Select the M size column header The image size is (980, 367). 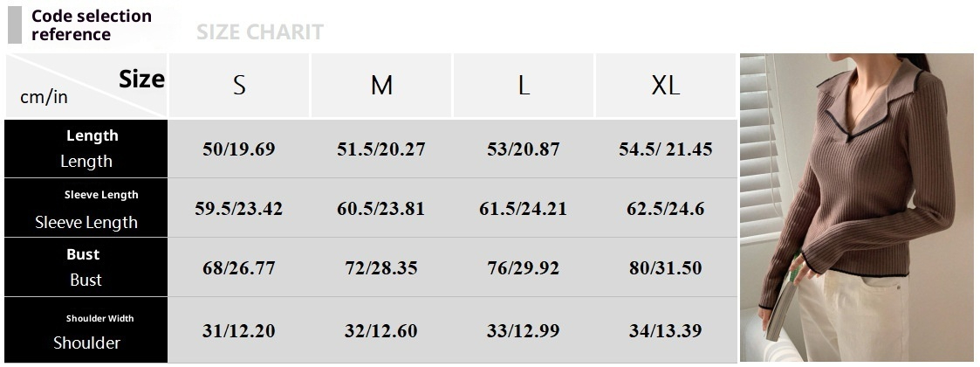coord(381,86)
